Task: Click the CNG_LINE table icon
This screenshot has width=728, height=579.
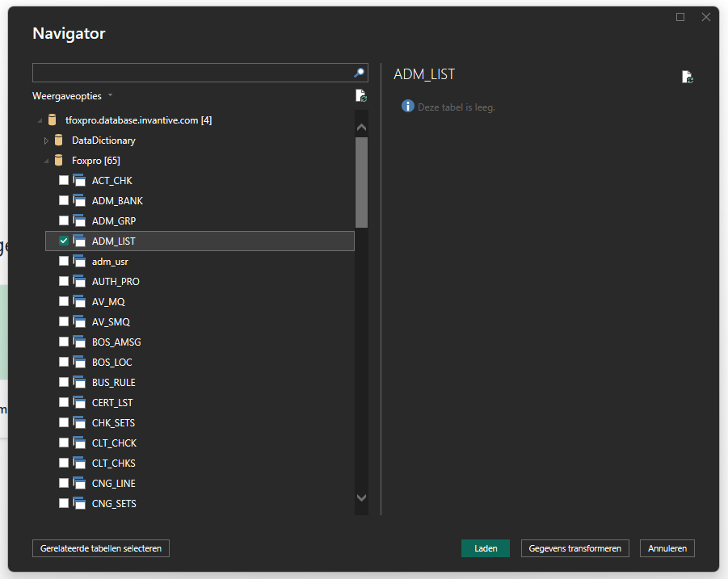Action: point(79,484)
